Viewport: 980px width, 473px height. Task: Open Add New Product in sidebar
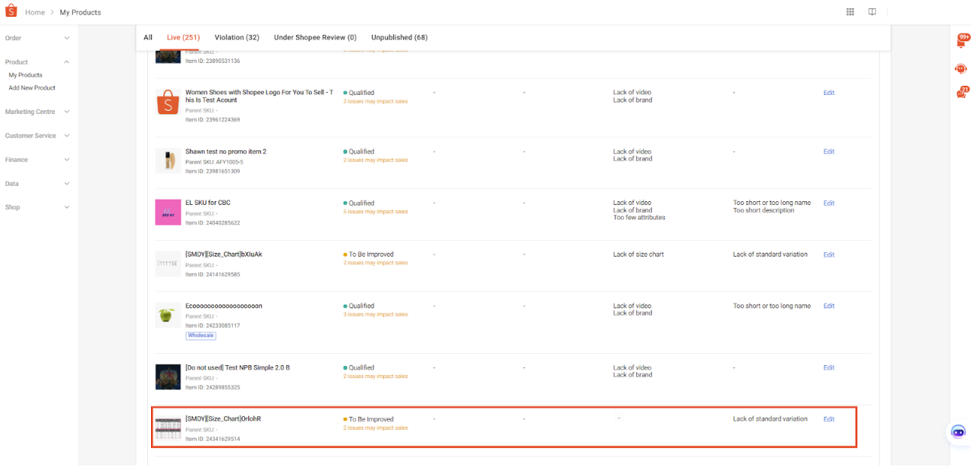click(x=32, y=88)
